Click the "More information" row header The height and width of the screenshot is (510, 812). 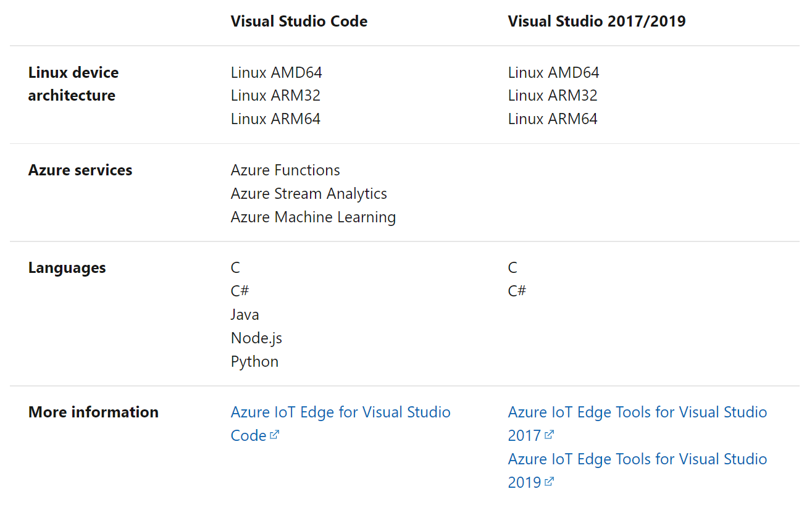tap(93, 412)
